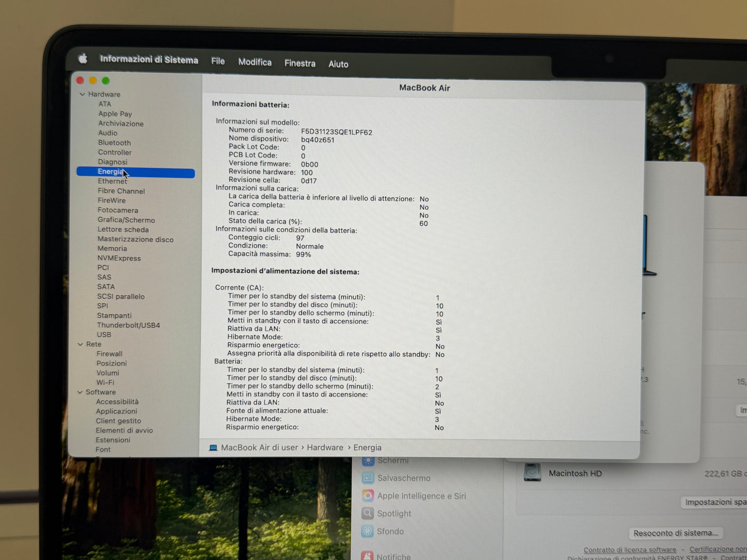Image resolution: width=747 pixels, height=560 pixels.
Task: Click MacBook Air di user in path bar
Action: click(260, 447)
